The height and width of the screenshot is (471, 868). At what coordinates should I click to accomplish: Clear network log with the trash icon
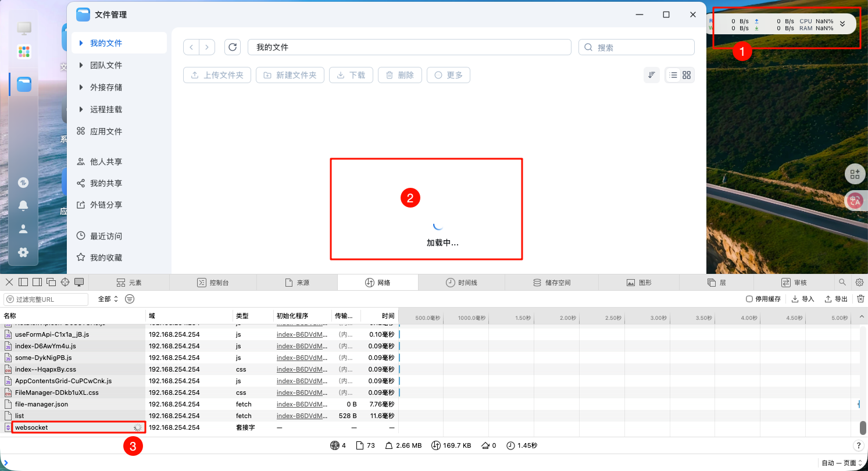click(860, 299)
